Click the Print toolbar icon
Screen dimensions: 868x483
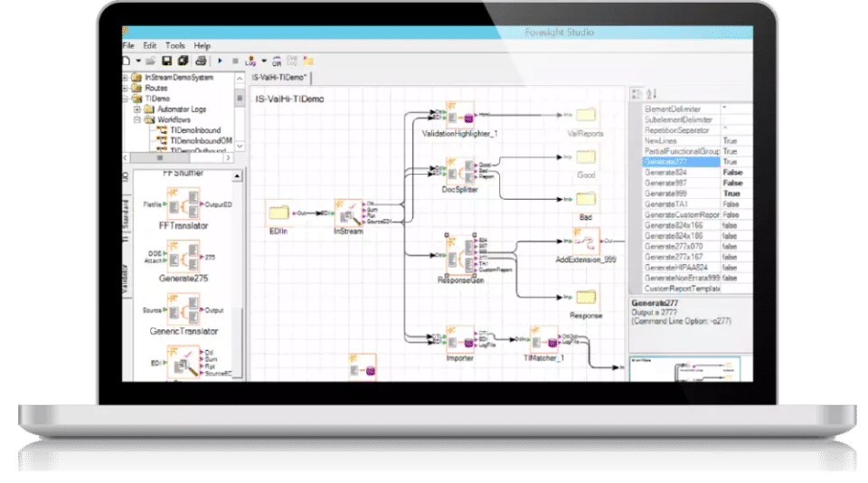[201, 61]
